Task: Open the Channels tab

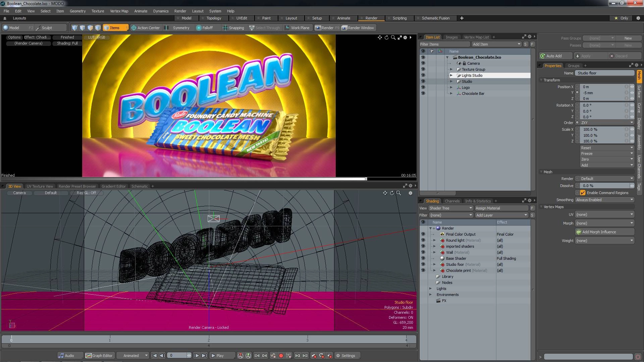Action: (x=452, y=201)
